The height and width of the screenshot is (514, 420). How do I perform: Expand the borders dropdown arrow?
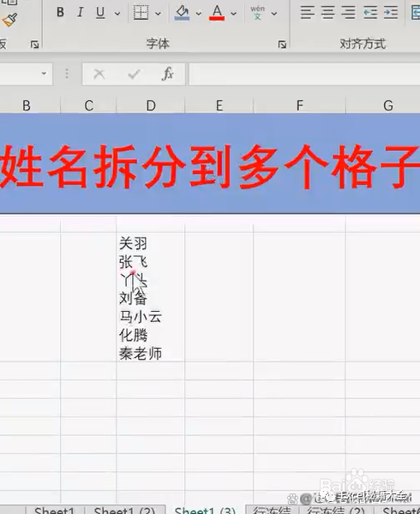click(158, 14)
